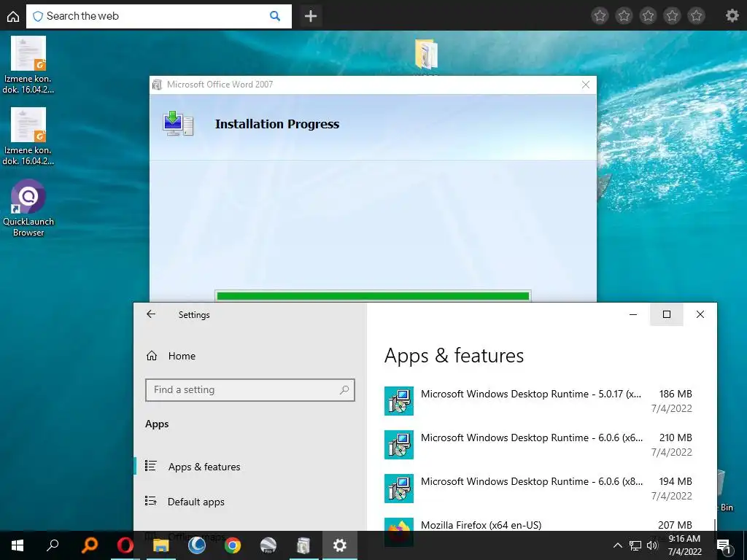
Task: Click the blue magnifier search icon in top bar
Action: click(x=275, y=16)
